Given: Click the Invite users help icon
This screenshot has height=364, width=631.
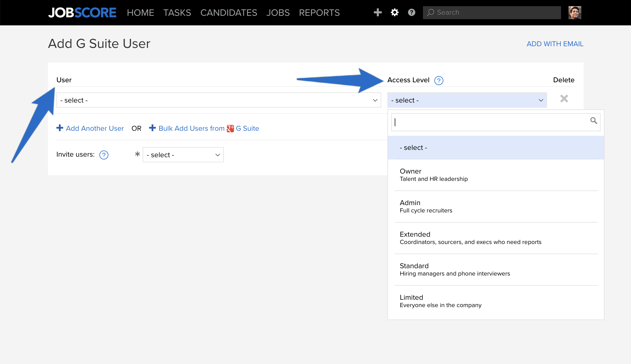Looking at the screenshot, I should point(104,155).
